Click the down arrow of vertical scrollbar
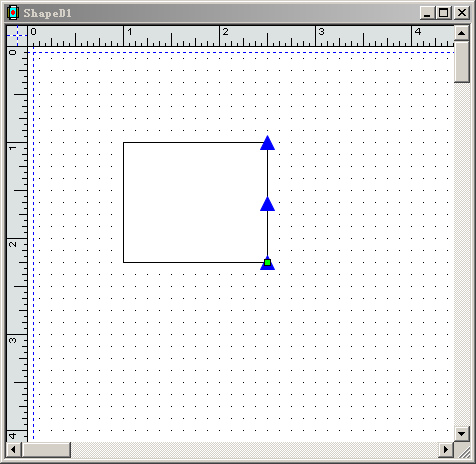 tap(462, 434)
